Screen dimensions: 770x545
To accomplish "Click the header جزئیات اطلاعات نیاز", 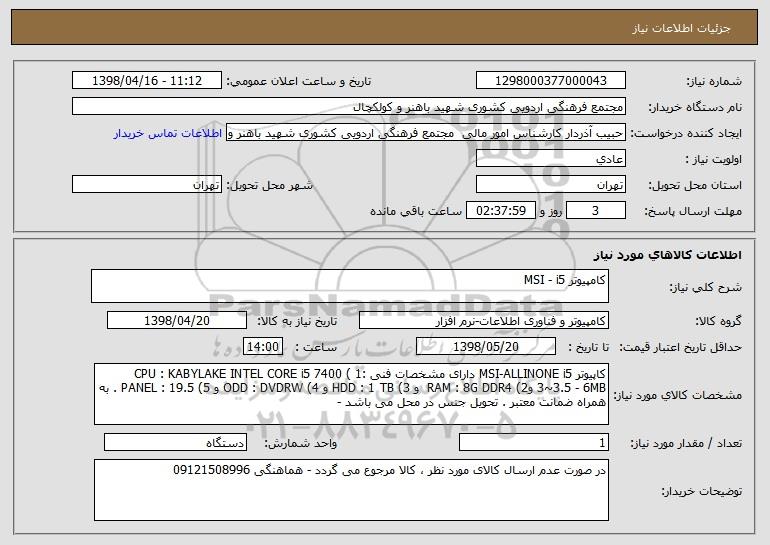I will pyautogui.click(x=681, y=28).
